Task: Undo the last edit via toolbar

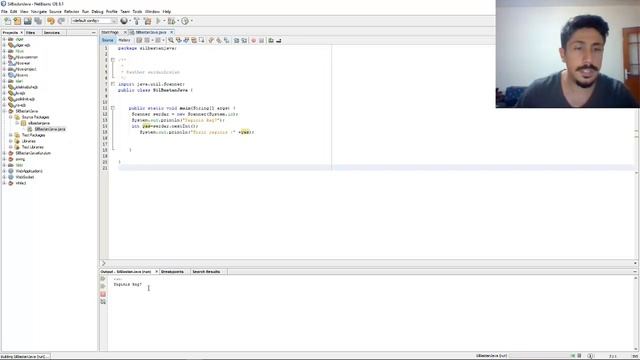Action: (x=51, y=21)
